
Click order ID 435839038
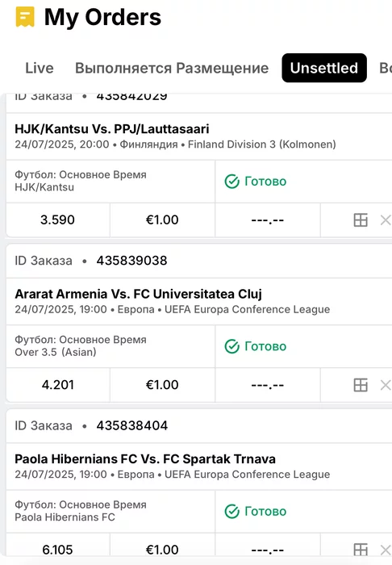point(131,261)
